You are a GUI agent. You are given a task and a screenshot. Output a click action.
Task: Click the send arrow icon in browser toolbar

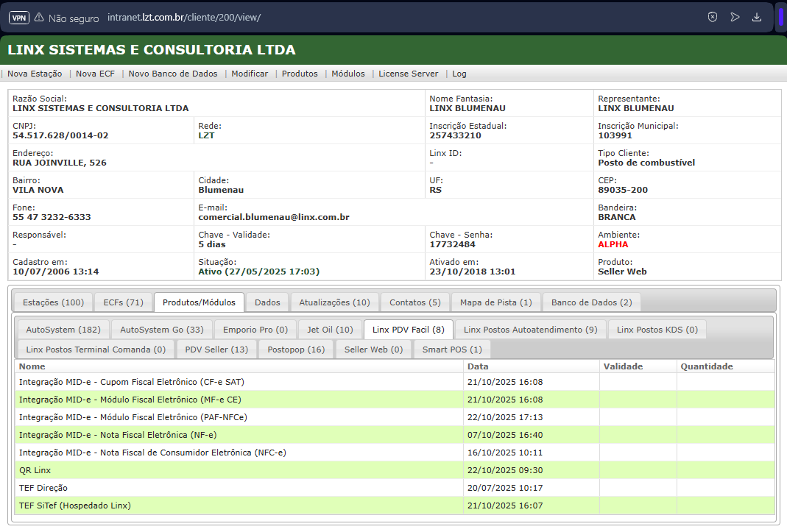pyautogui.click(x=735, y=17)
